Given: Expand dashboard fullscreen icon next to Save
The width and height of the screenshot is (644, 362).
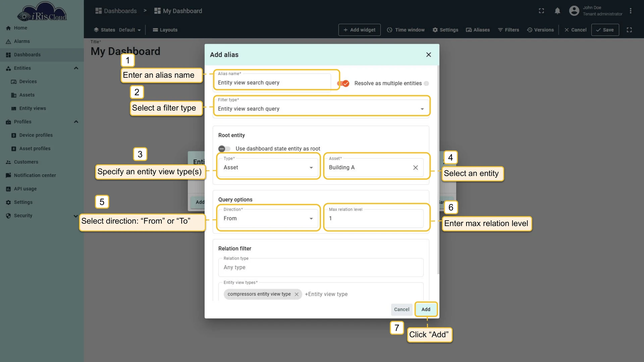Looking at the screenshot, I should 629,30.
